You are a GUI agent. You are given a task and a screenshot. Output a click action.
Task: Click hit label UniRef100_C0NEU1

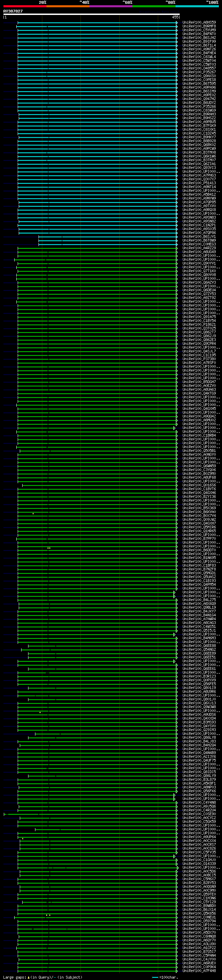point(199,917)
